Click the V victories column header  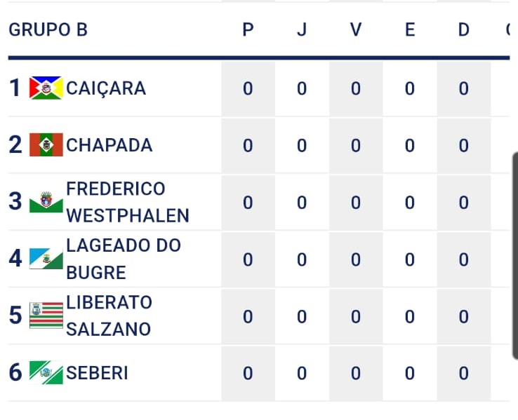tap(356, 30)
